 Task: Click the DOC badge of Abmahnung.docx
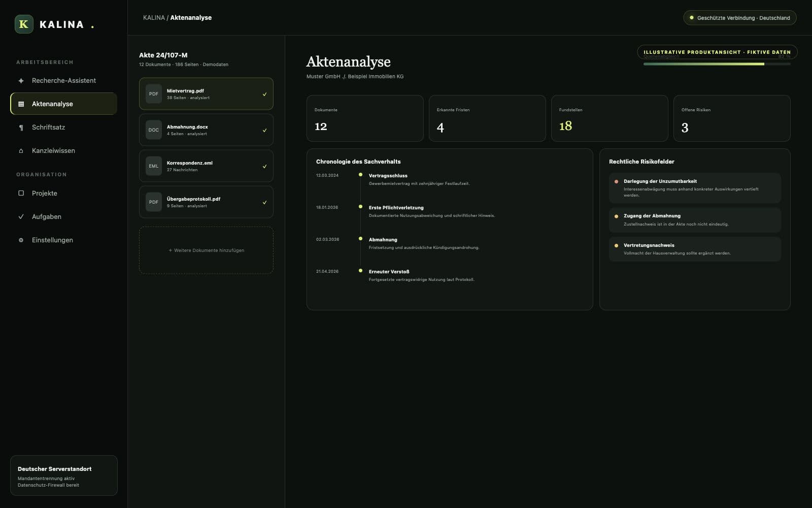pos(154,130)
